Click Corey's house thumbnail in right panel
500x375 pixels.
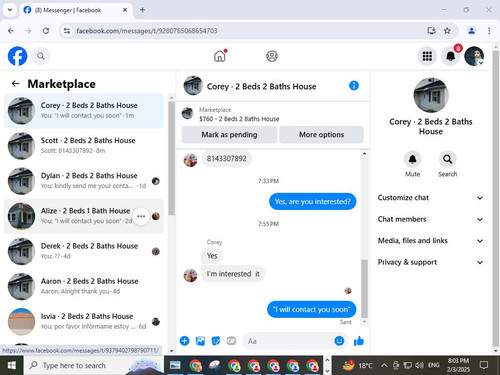tap(431, 95)
